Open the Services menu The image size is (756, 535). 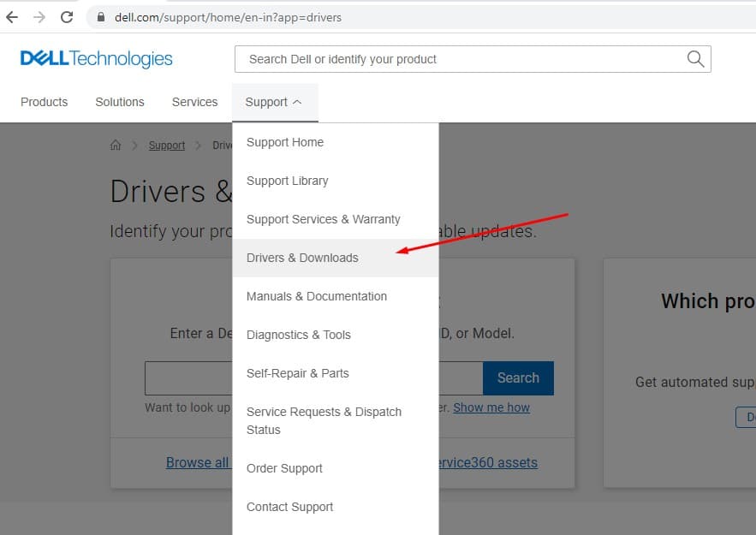click(194, 102)
